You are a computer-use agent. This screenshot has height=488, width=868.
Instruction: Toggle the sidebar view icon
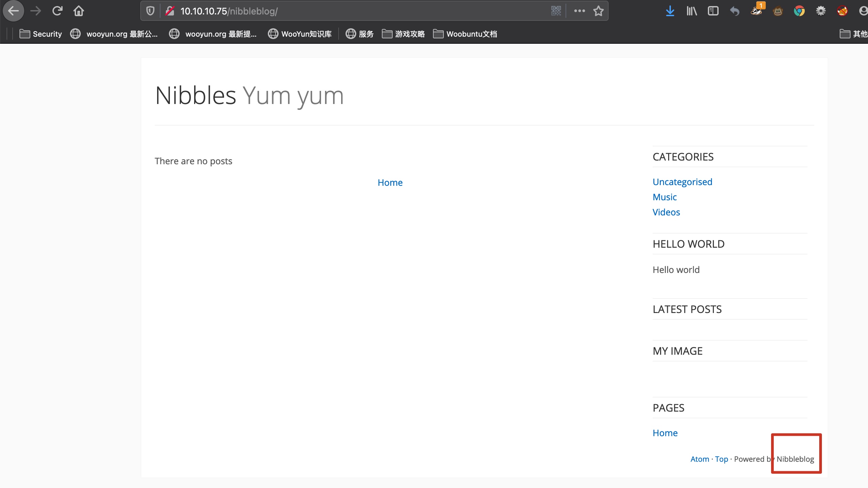[x=713, y=11]
